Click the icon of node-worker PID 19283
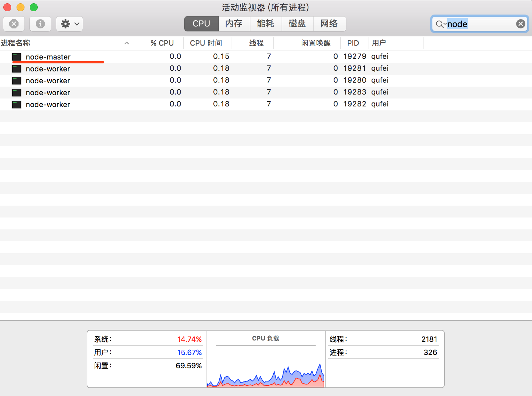This screenshot has width=532, height=396. [17, 93]
